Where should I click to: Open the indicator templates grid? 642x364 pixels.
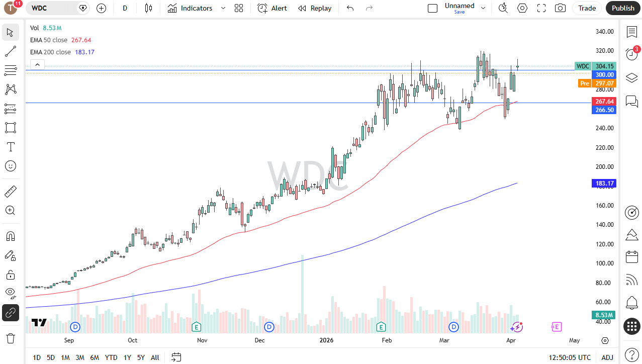pyautogui.click(x=239, y=8)
